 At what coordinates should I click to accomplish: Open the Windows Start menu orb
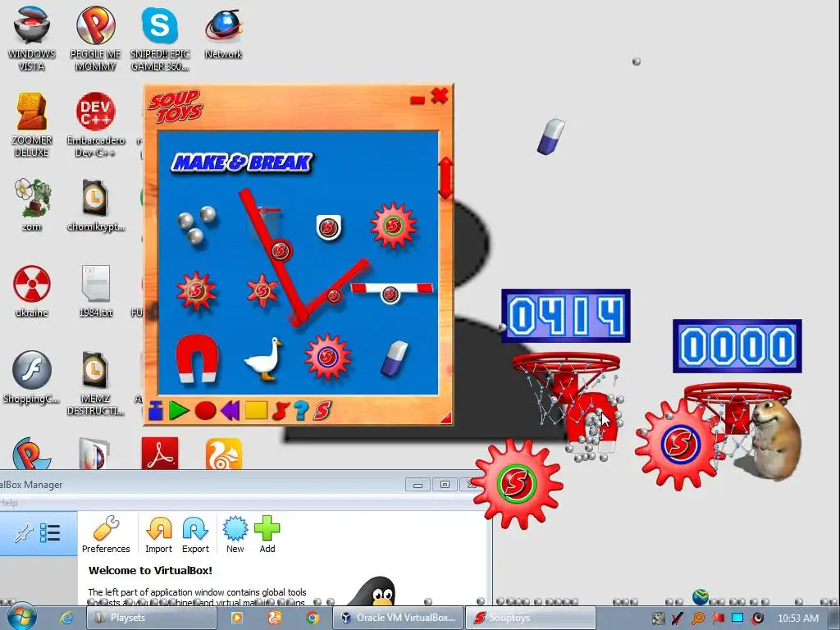point(21,616)
